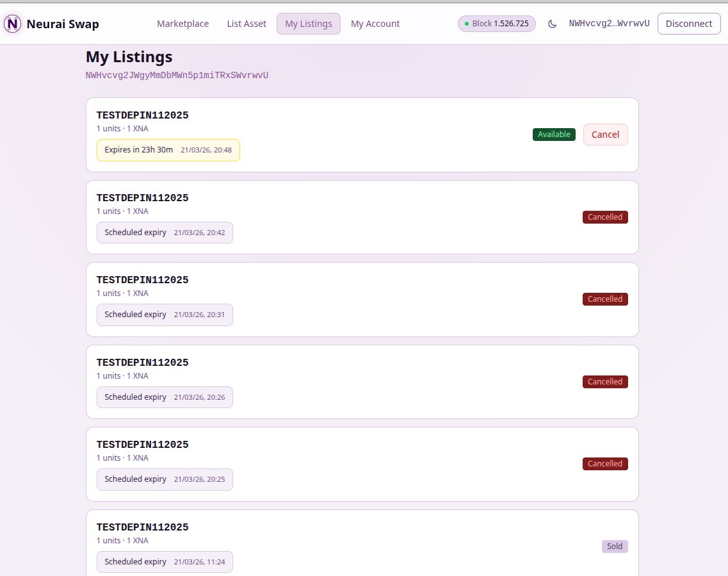Click '1 units · 1 XNA' in the available listing
The image size is (728, 576).
pyautogui.click(x=122, y=129)
